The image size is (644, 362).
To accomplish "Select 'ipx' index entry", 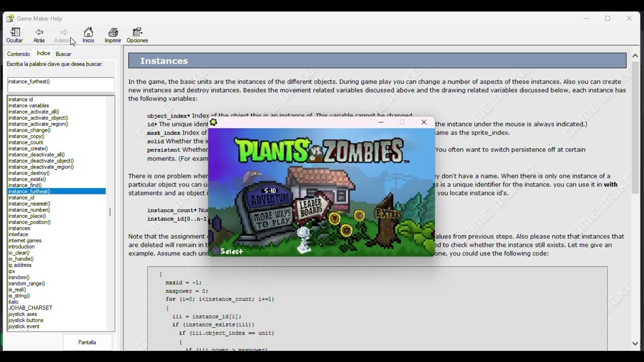I will tap(12, 271).
